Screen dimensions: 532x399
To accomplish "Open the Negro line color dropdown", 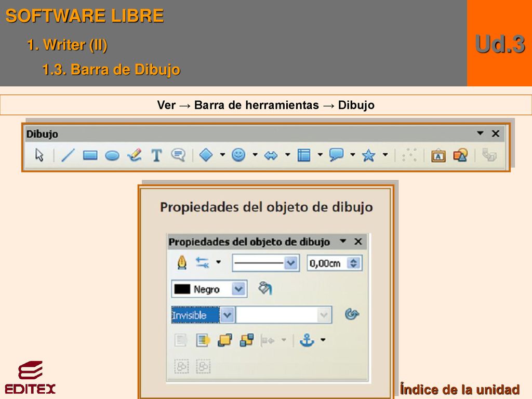I will point(238,289).
